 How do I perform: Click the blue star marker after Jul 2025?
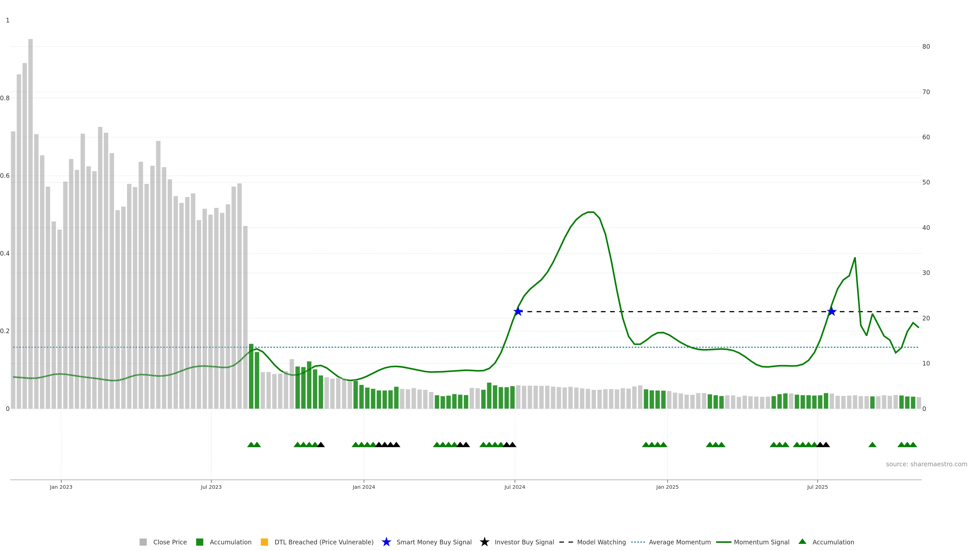click(x=832, y=311)
